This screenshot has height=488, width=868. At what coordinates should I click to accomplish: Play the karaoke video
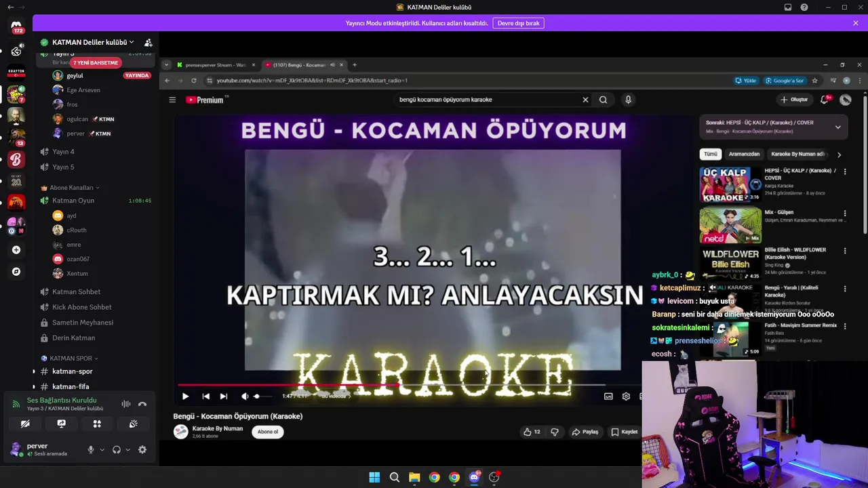pyautogui.click(x=185, y=396)
